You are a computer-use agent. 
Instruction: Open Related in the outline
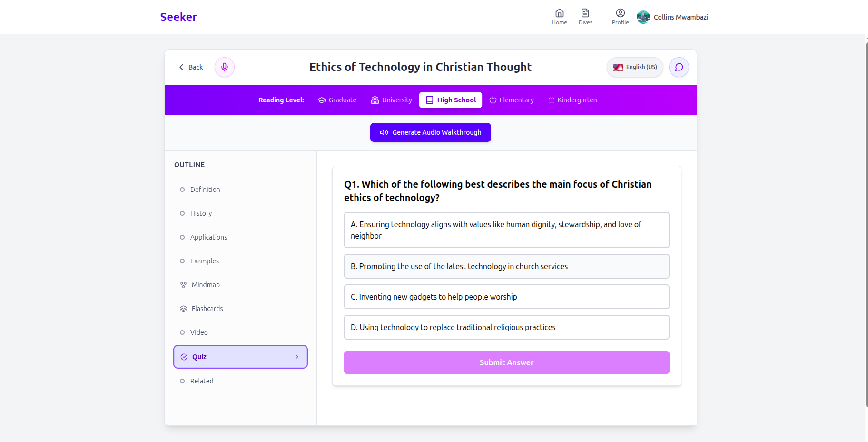coord(240,381)
